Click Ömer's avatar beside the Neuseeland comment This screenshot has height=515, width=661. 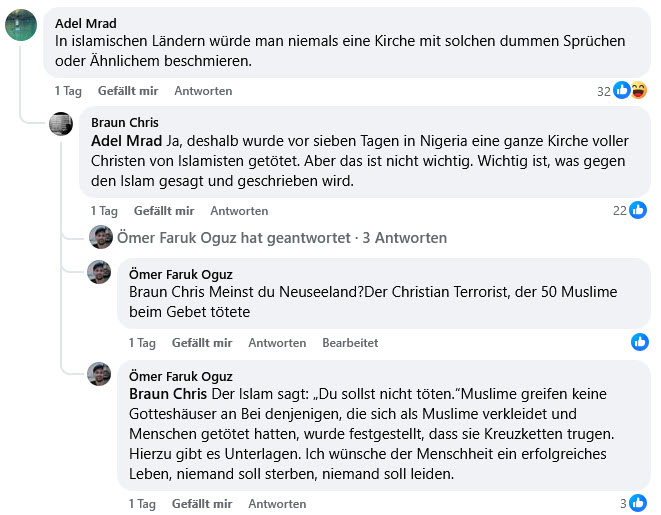click(x=99, y=272)
